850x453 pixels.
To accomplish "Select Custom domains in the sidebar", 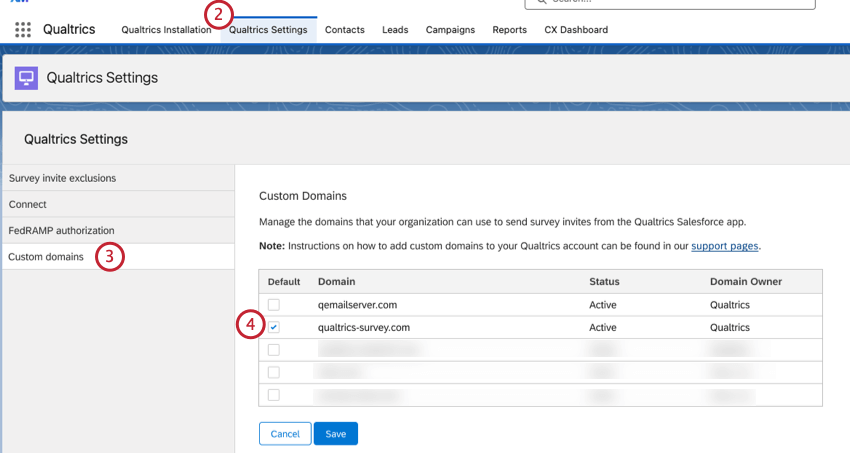I will coord(46,257).
